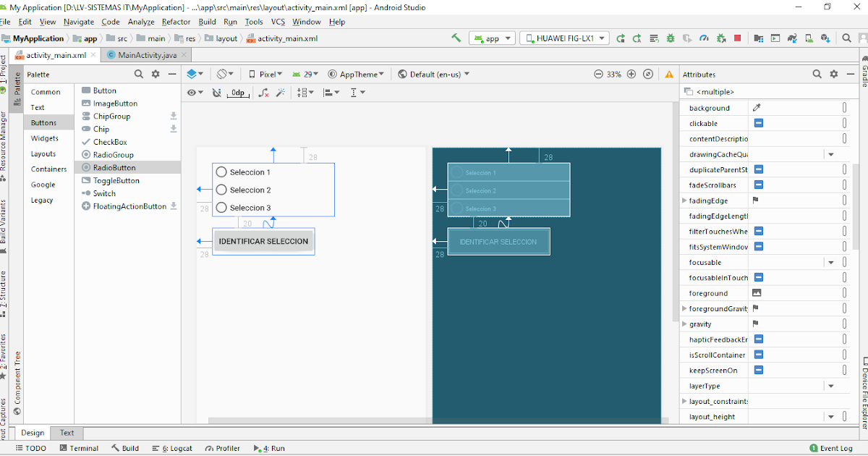Image resolution: width=868 pixels, height=456 pixels.
Task: Open the Refactor menu
Action: point(176,22)
